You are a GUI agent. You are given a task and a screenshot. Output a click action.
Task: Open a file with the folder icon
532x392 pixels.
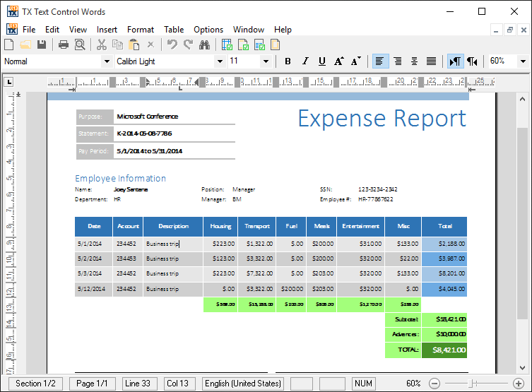click(x=25, y=44)
